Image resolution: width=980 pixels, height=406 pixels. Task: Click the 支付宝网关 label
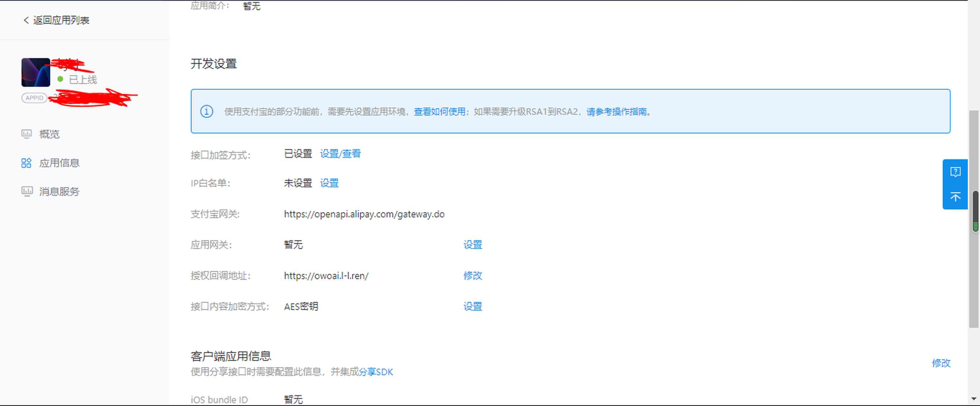215,214
